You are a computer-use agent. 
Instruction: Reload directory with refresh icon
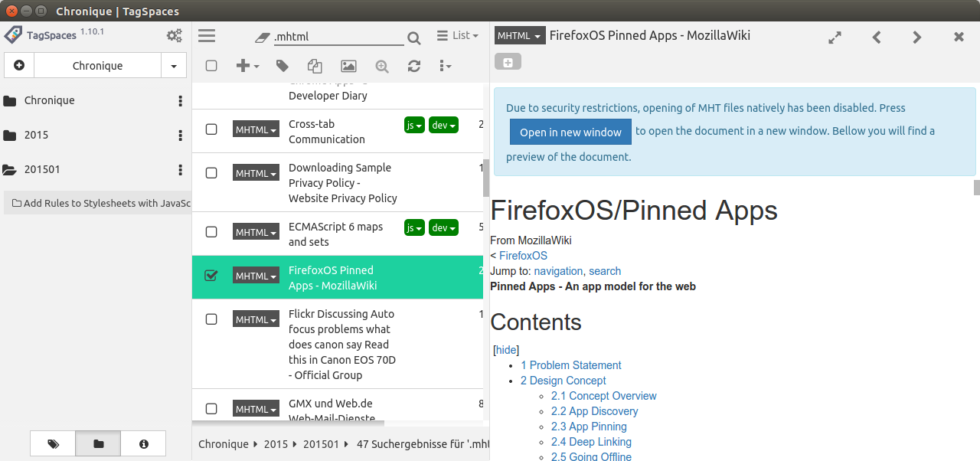[x=414, y=66]
